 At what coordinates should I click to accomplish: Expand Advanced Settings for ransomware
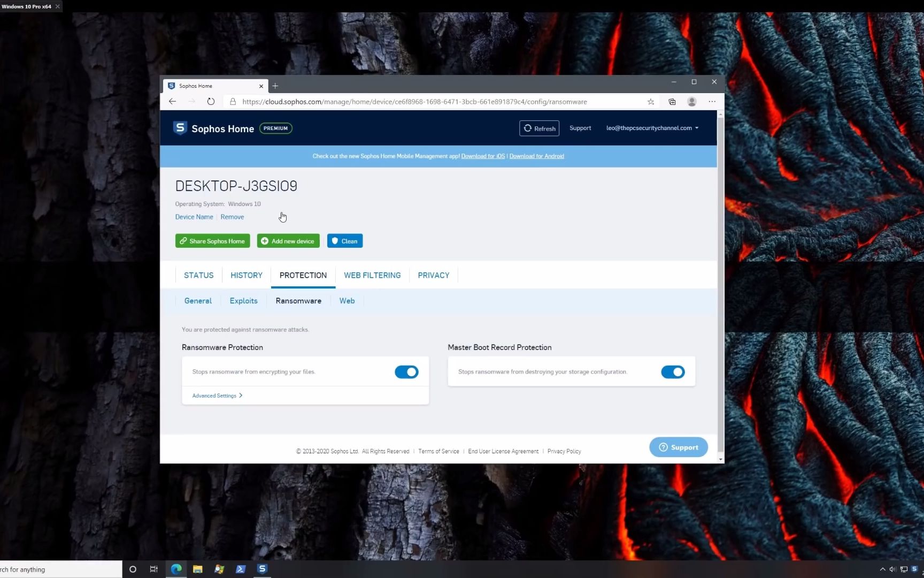[x=217, y=396]
